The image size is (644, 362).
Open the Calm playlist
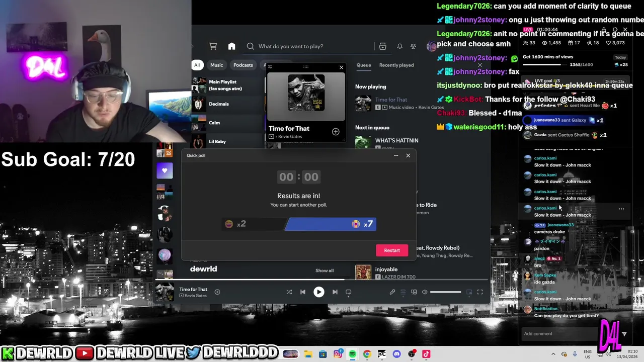point(226,123)
